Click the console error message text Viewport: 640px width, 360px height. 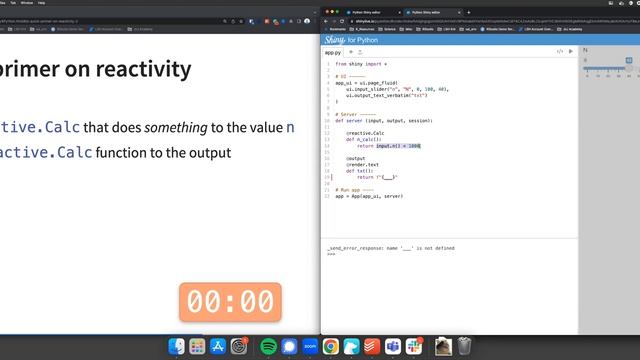pos(391,248)
